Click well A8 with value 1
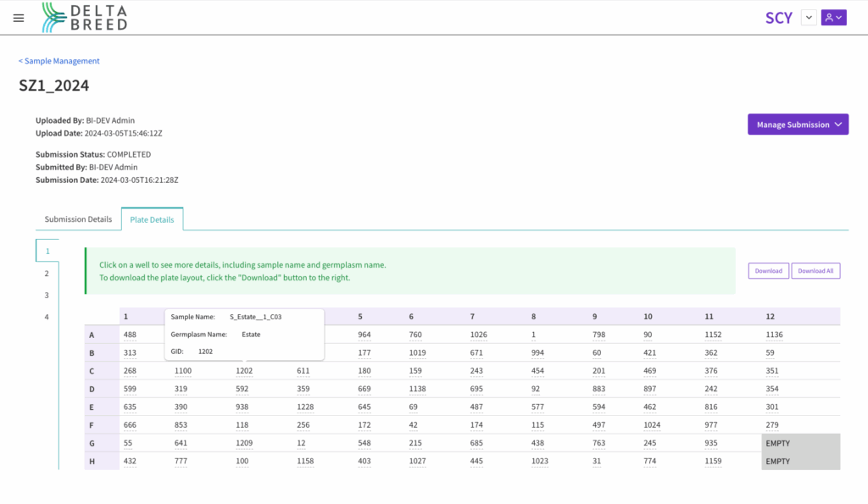This screenshot has width=868, height=504. [533, 335]
